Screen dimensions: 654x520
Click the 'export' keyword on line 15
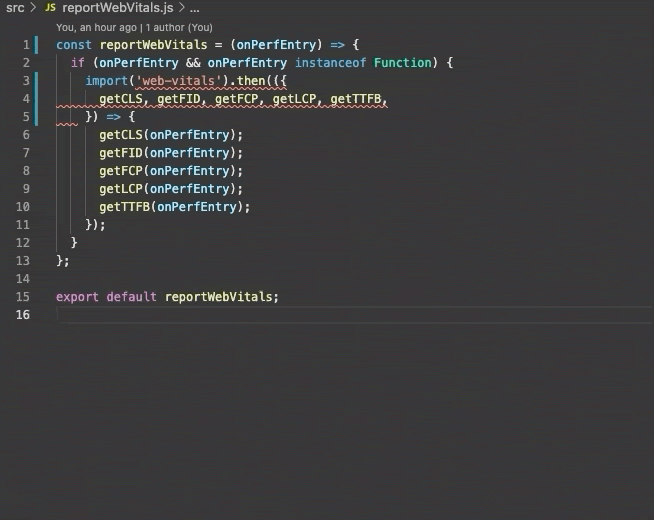point(77,296)
